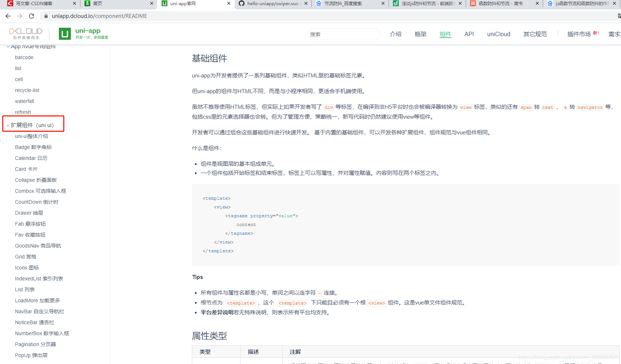
Task: Click the browser forward arrow
Action: point(20,16)
